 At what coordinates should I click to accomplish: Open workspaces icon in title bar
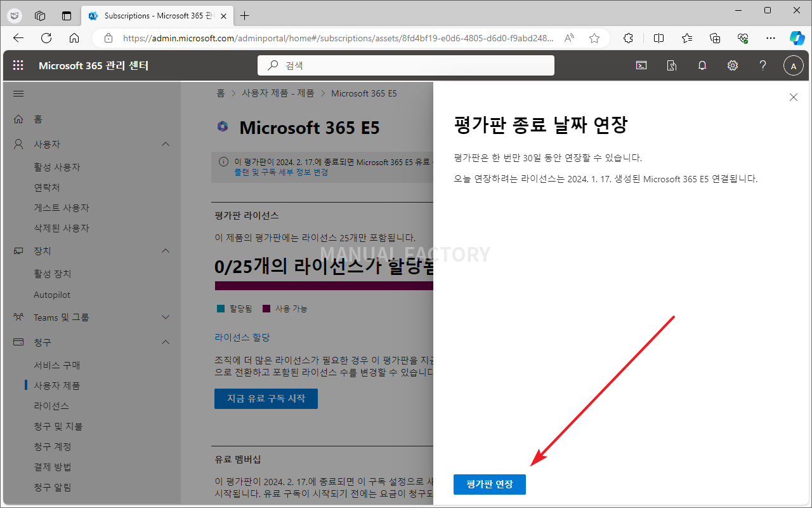40,15
